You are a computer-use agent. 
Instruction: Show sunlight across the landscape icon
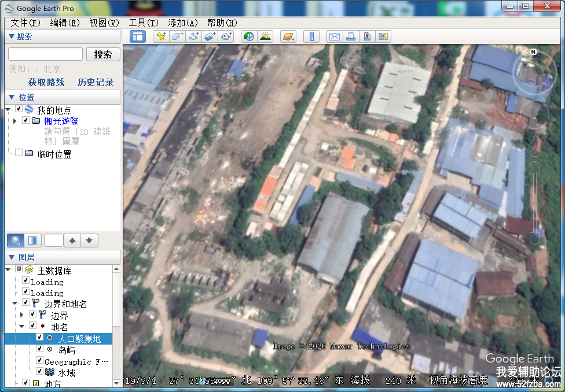(x=265, y=36)
